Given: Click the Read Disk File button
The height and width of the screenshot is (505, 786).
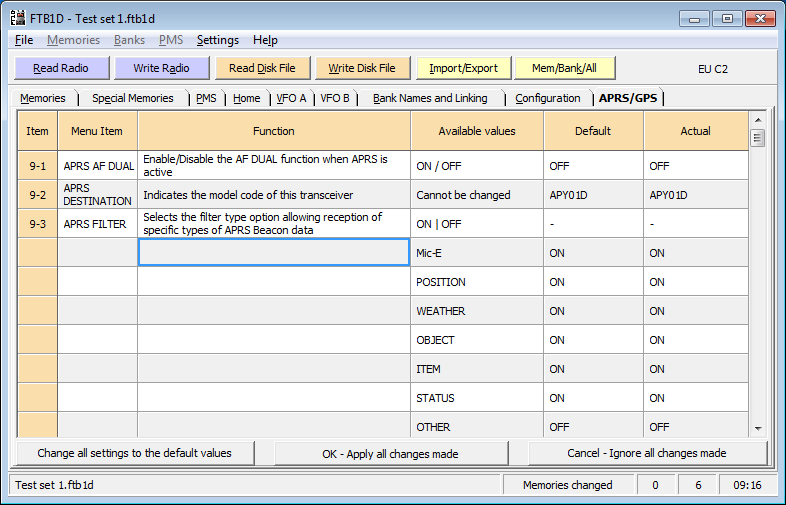Looking at the screenshot, I should point(262,68).
